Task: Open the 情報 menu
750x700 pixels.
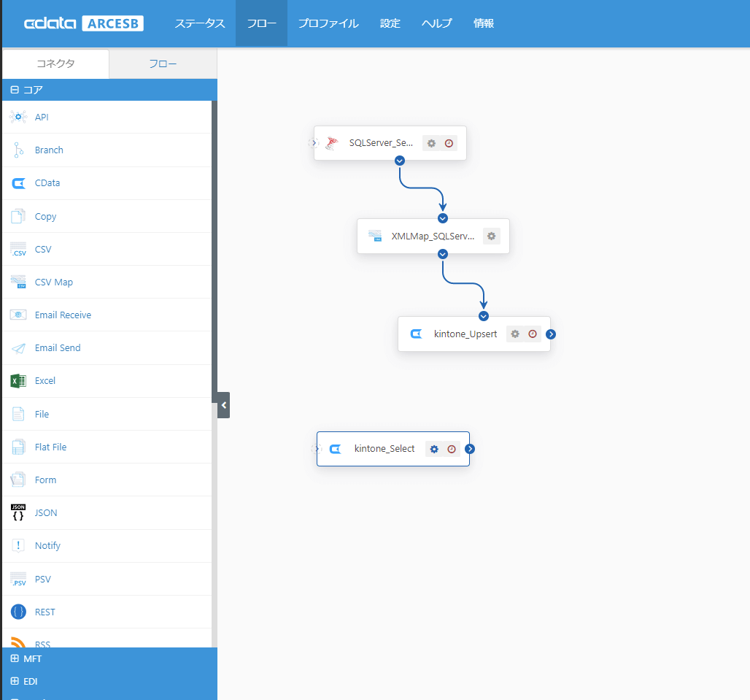Action: click(x=484, y=23)
